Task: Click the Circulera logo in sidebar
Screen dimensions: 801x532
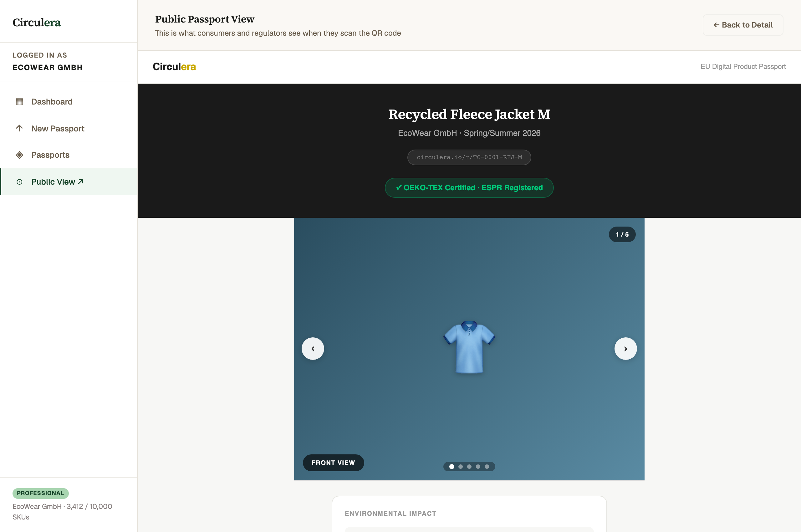Action: [37, 23]
